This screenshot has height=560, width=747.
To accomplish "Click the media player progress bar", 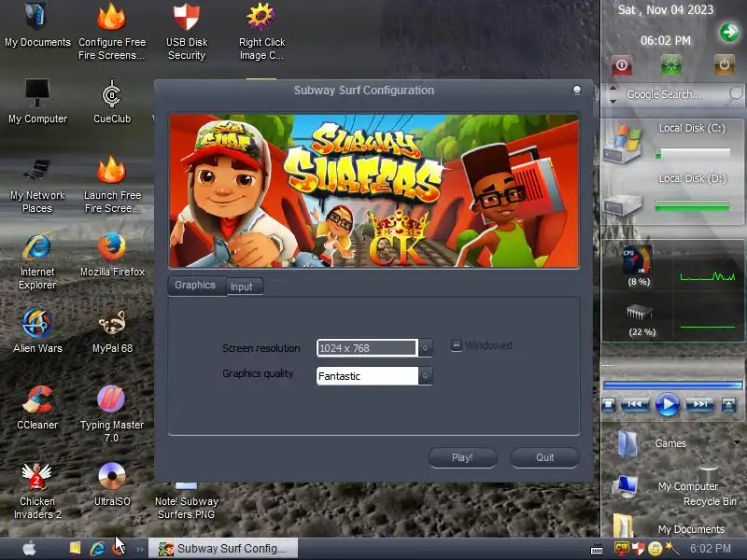I will (x=672, y=385).
